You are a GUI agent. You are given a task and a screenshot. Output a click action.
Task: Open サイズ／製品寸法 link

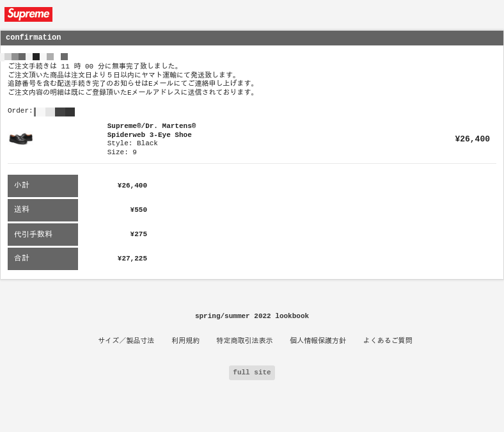click(x=126, y=340)
